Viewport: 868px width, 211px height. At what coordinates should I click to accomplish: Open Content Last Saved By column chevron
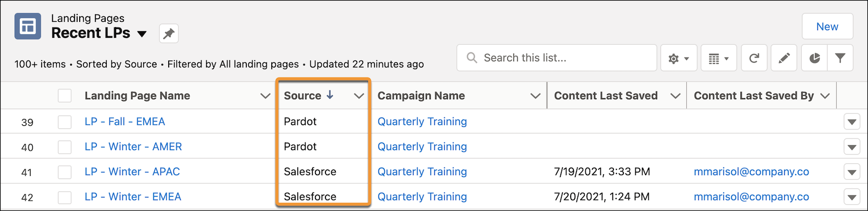(825, 96)
